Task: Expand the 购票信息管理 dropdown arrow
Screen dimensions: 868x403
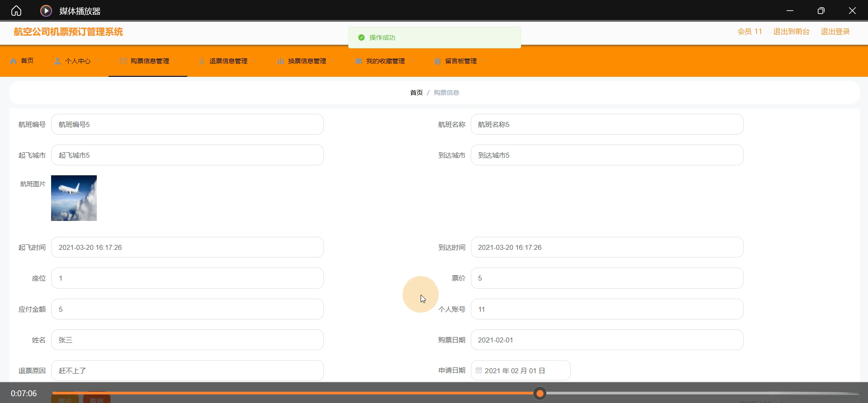Action: click(x=175, y=61)
